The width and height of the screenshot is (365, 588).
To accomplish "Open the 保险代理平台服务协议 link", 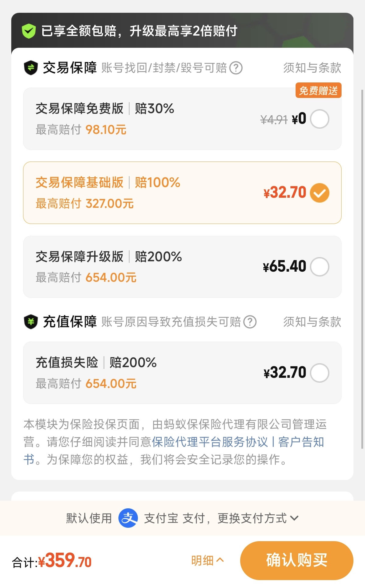I will [210, 442].
